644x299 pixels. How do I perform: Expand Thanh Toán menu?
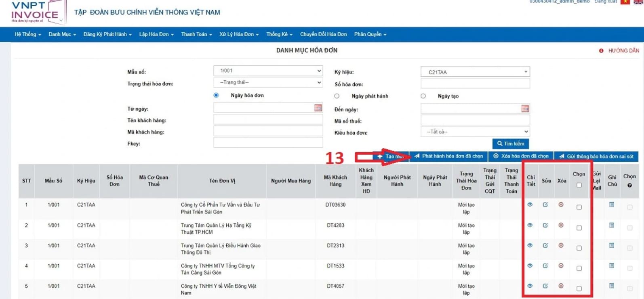[196, 34]
